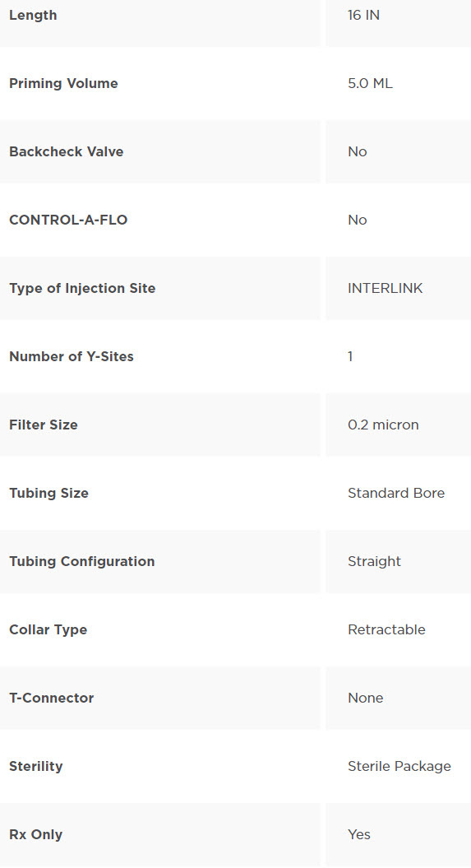
Task: Select the INTERLINK value text
Action: click(x=385, y=289)
